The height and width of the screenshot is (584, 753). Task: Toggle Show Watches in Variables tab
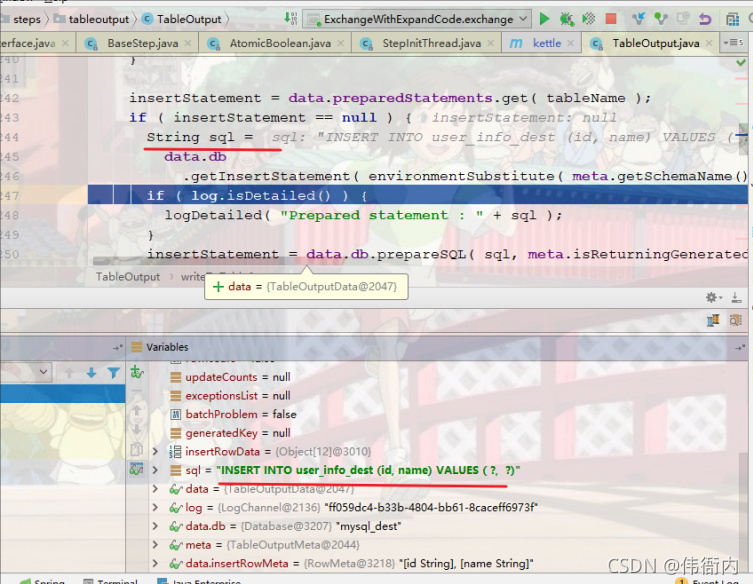click(x=137, y=469)
